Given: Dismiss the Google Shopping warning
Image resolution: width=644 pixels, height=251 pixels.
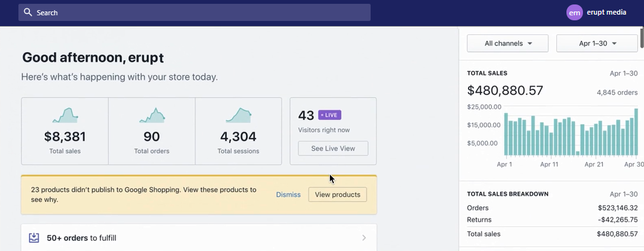Looking at the screenshot, I should click(289, 194).
